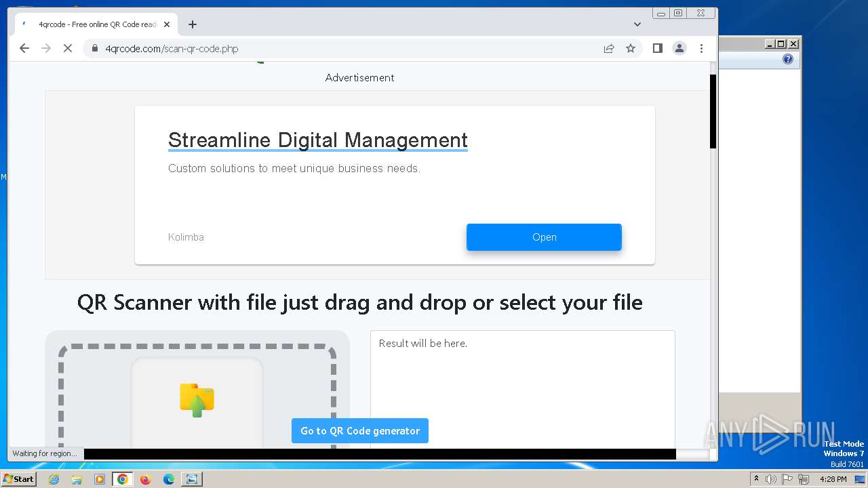
Task: View site information lock icon
Action: coord(95,48)
